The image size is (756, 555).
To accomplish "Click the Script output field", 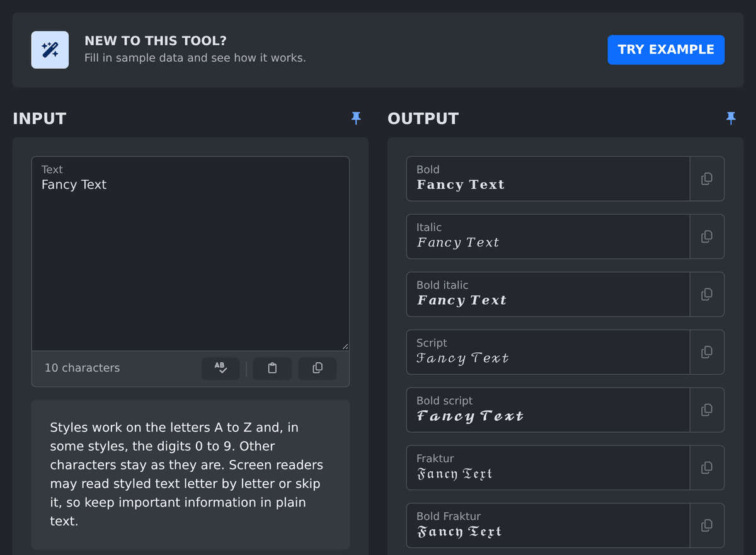I will (x=548, y=352).
